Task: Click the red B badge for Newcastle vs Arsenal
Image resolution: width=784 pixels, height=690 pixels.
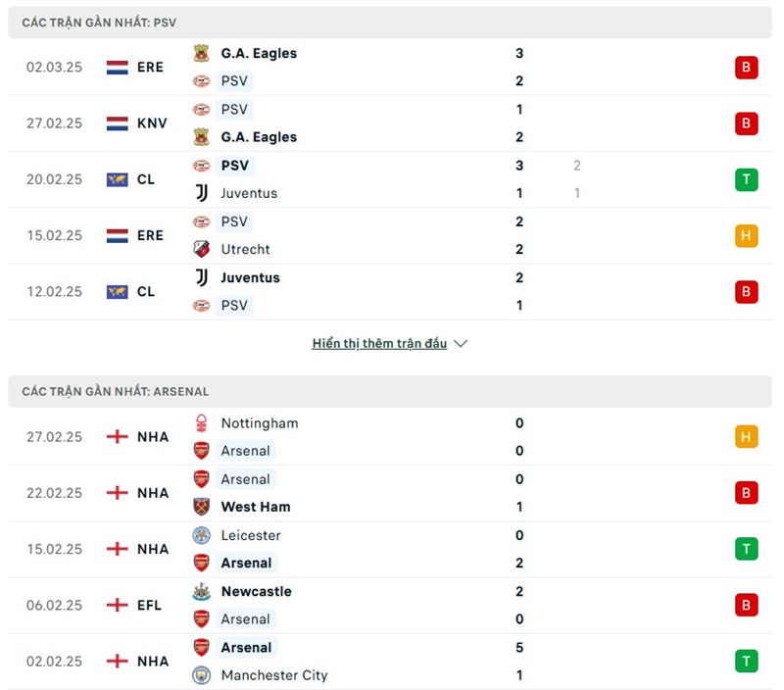Action: click(746, 605)
